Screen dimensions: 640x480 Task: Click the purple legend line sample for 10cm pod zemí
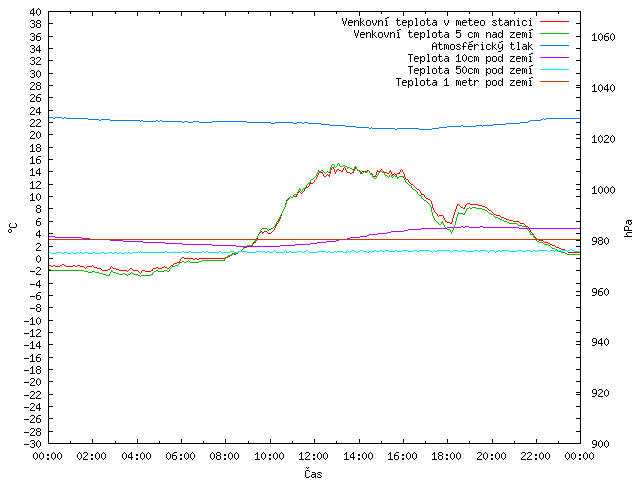pyautogui.click(x=554, y=58)
